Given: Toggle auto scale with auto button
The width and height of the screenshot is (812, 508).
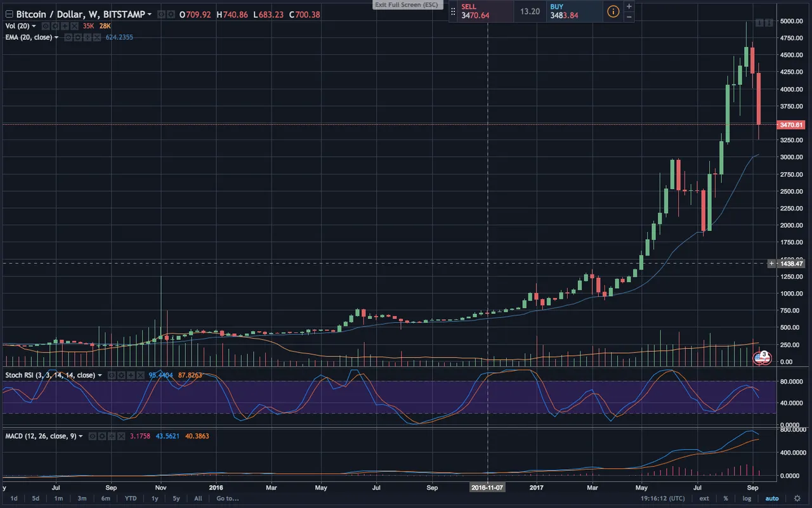Looking at the screenshot, I should click(771, 498).
